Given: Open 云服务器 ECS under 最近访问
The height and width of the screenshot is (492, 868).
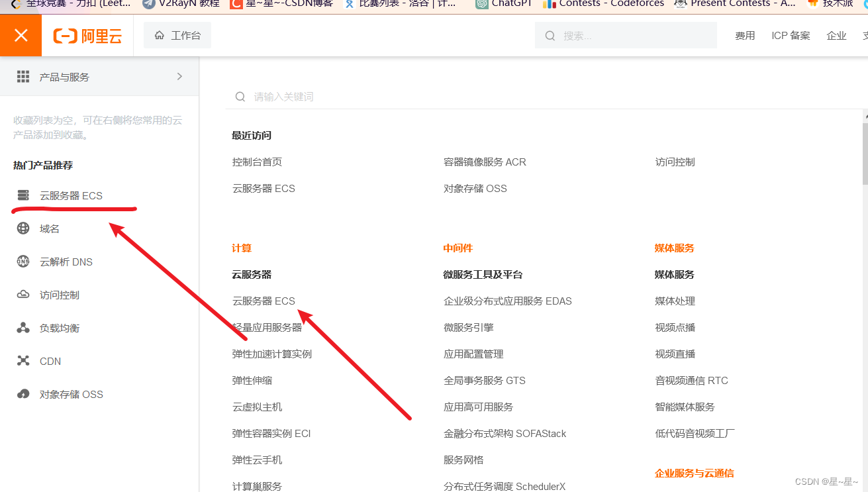Looking at the screenshot, I should 264,188.
